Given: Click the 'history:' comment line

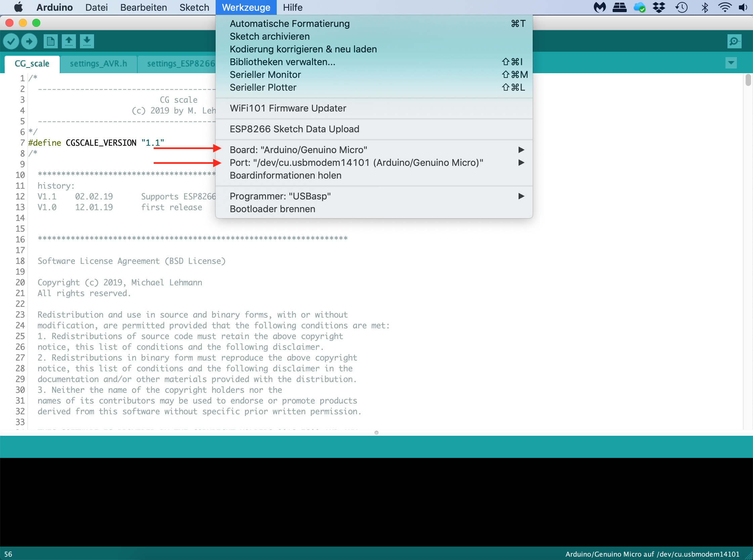Looking at the screenshot, I should (56, 186).
